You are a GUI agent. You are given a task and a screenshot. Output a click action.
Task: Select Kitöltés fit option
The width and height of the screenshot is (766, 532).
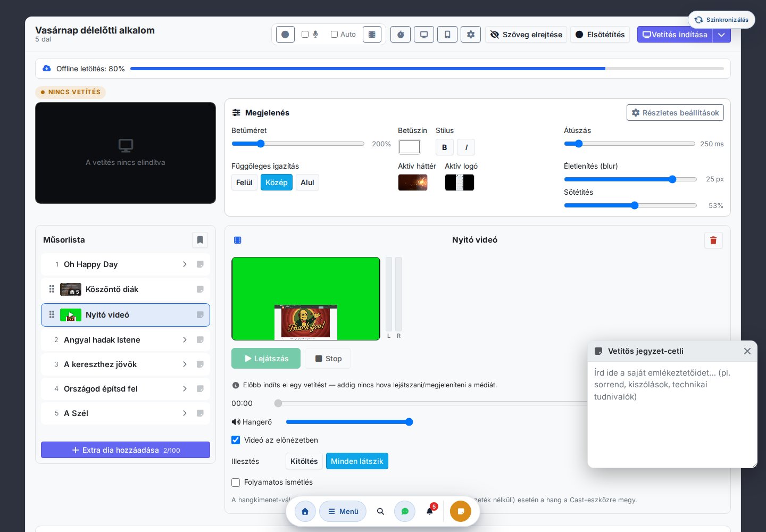[304, 461]
